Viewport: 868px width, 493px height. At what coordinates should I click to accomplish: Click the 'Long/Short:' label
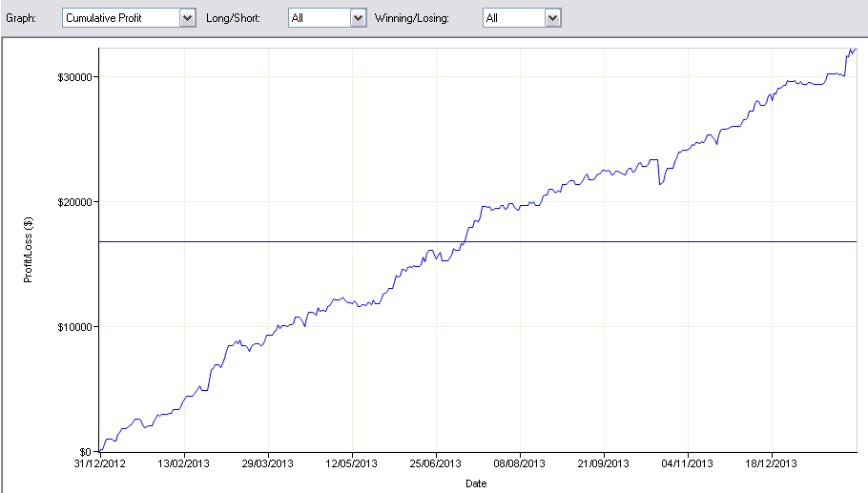click(233, 18)
